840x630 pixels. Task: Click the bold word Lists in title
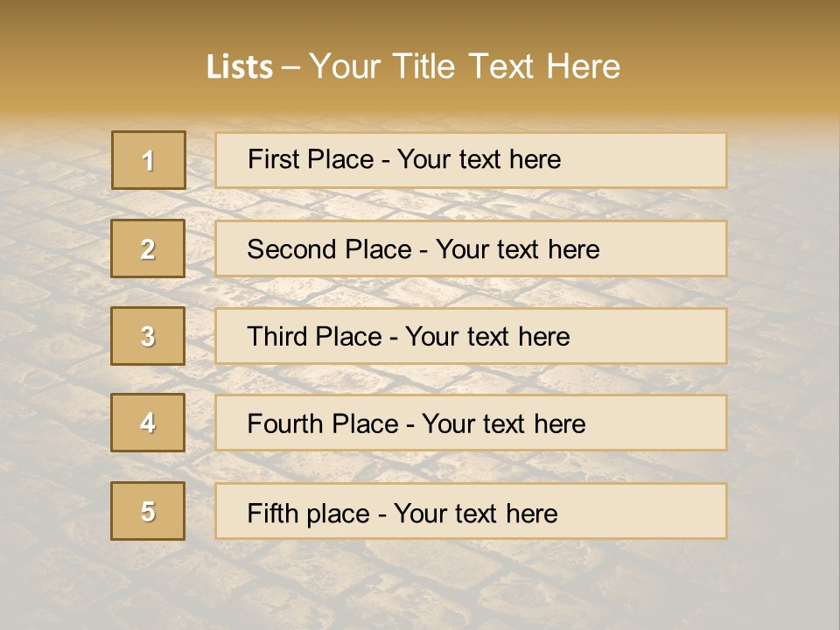point(240,67)
